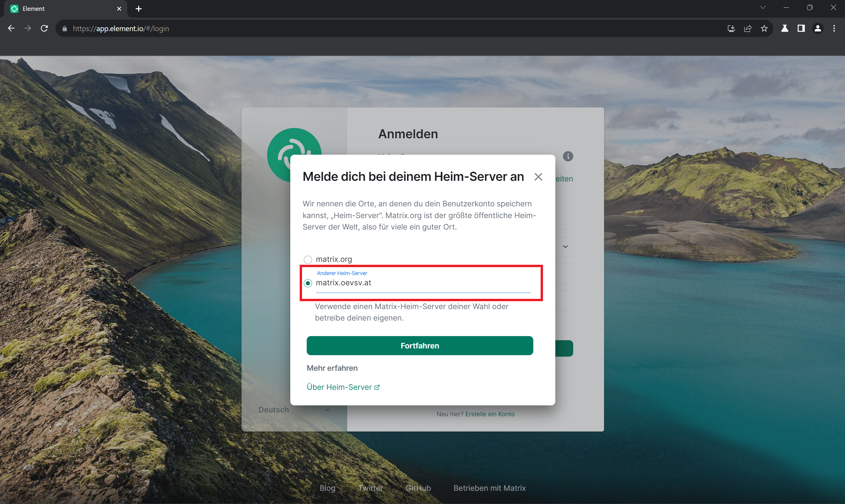
Task: Click the Element favicon in the tab
Action: tap(14, 9)
